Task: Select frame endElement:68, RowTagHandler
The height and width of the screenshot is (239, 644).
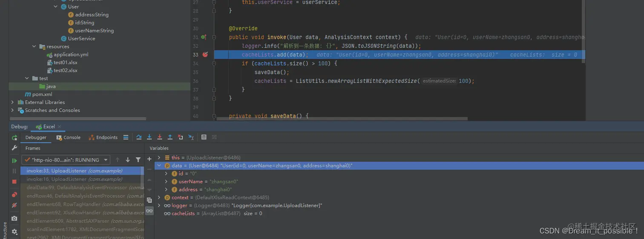Action: (x=82, y=204)
